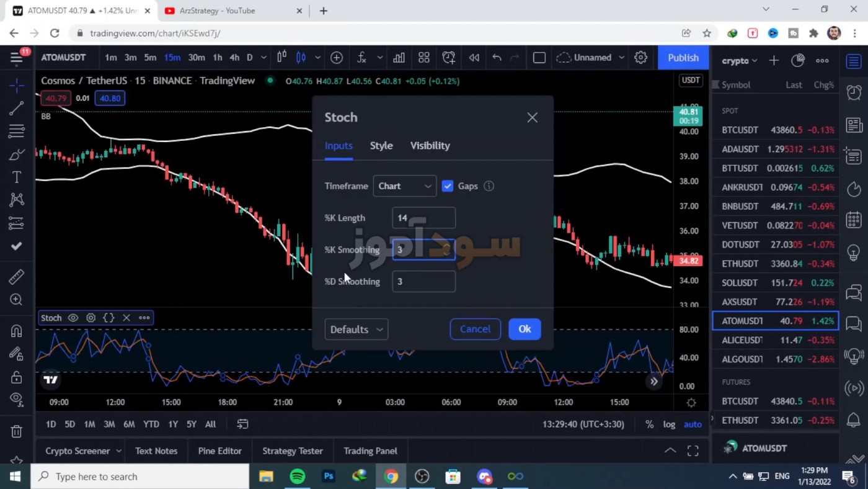Open the compare or add symbol button
Image resolution: width=868 pixels, height=489 pixels.
tap(337, 58)
